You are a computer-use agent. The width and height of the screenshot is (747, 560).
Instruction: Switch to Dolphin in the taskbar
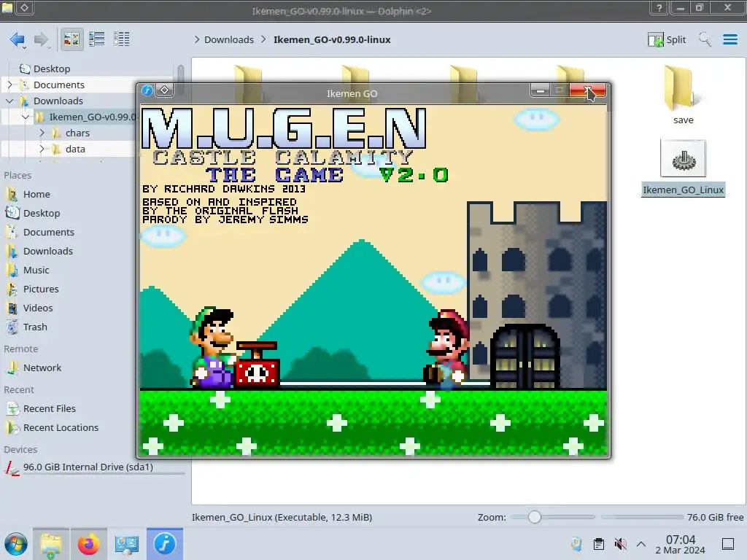(x=51, y=544)
